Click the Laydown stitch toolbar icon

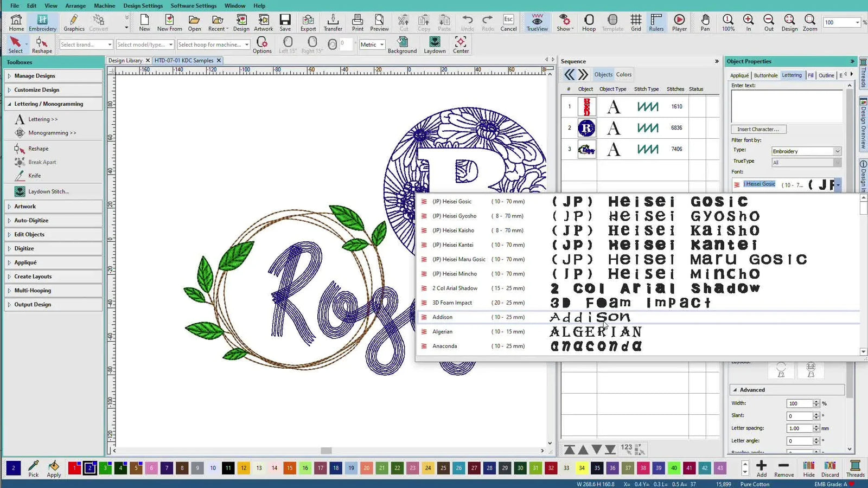(x=435, y=44)
